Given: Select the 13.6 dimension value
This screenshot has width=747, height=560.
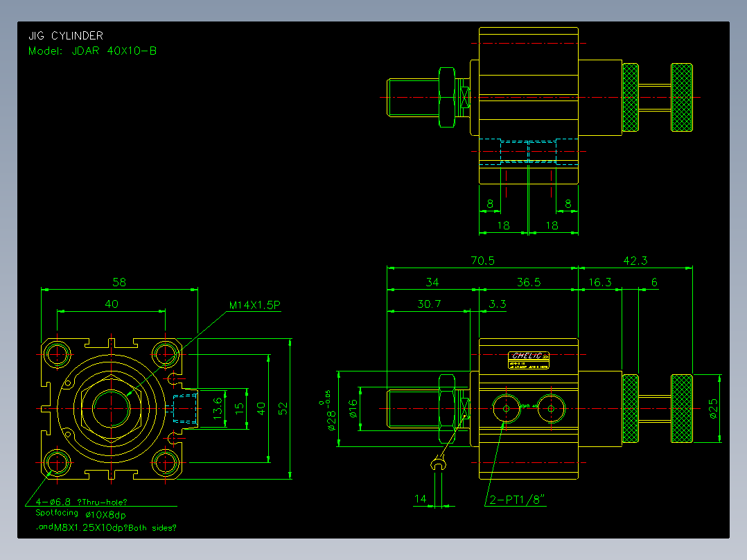Looking at the screenshot, I should click(x=218, y=408).
